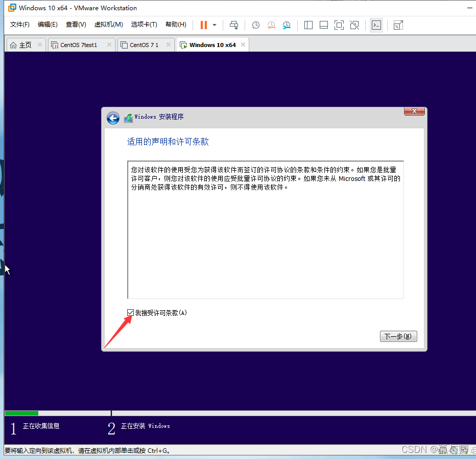
Task: Click step 1 正在收集信息 label
Action: coord(41,426)
